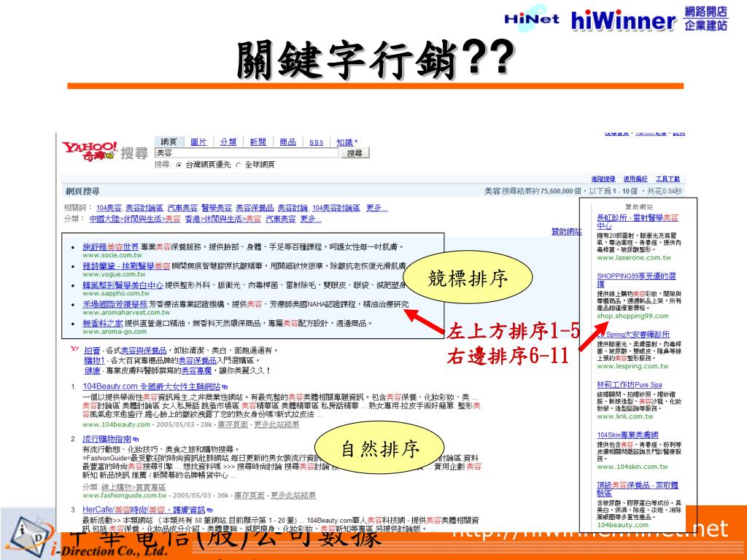Click the 健康 link
Viewport: 747px width, 560px height.
pyautogui.click(x=93, y=370)
